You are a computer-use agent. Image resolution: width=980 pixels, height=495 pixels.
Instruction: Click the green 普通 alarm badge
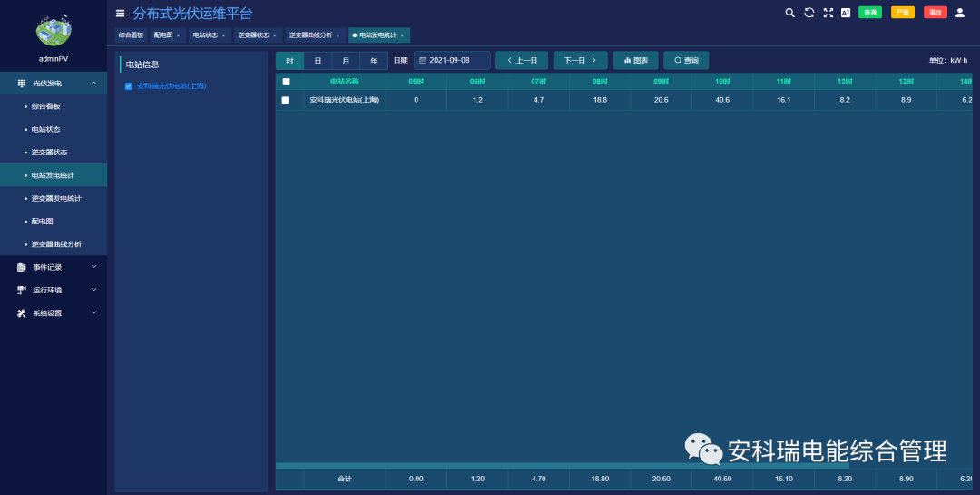(x=870, y=13)
